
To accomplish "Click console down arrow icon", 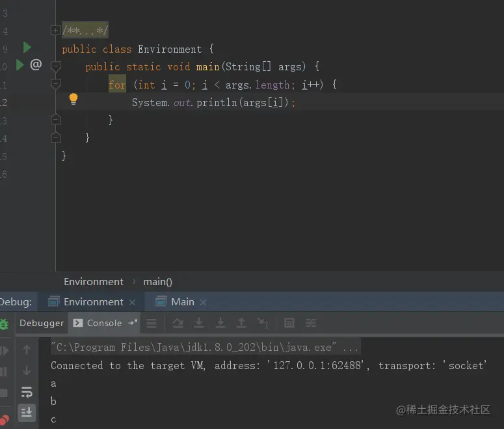I will click(x=27, y=370).
